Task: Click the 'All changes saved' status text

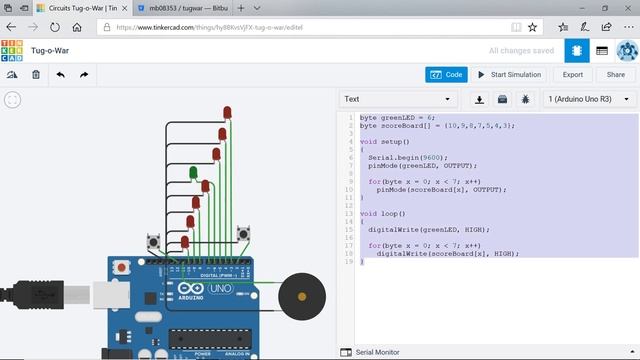Action: pos(521,51)
